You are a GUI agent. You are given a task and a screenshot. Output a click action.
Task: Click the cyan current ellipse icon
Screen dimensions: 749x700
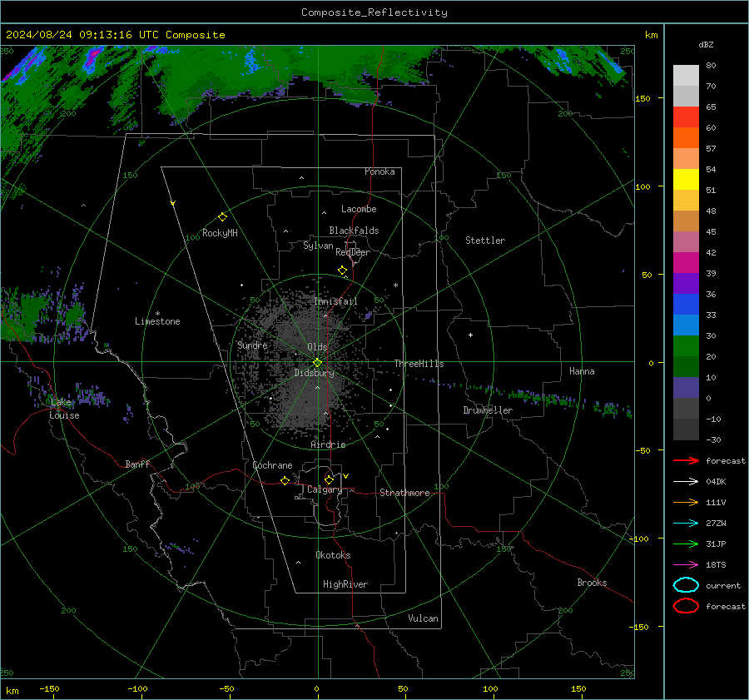click(686, 585)
